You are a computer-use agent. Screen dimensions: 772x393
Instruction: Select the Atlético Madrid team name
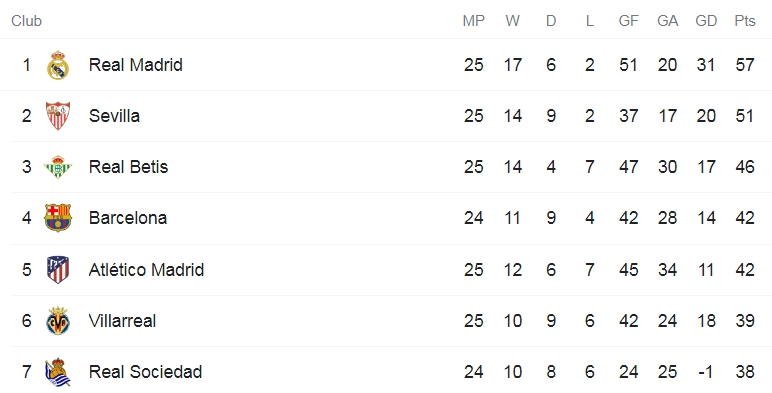click(x=146, y=270)
